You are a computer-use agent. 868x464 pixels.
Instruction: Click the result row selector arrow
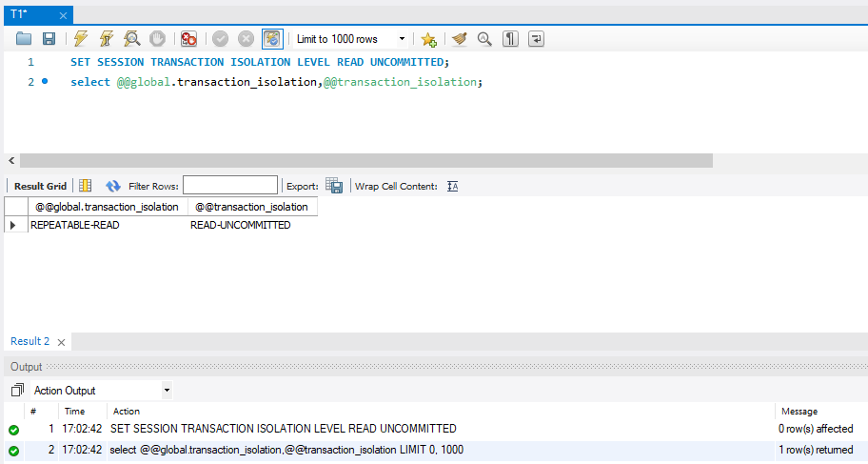(x=13, y=225)
